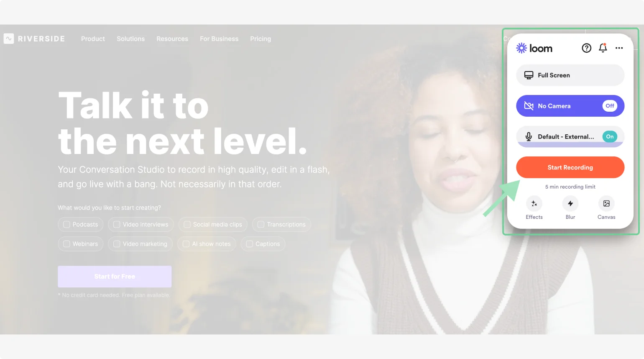The width and height of the screenshot is (644, 359).
Task: Open the Product menu
Action: tap(93, 39)
